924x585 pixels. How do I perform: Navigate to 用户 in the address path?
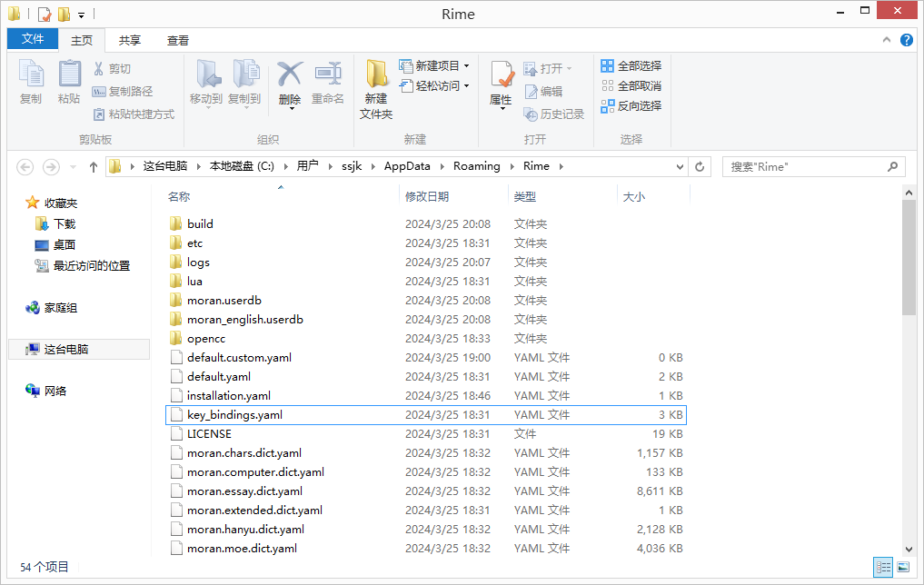(x=308, y=167)
